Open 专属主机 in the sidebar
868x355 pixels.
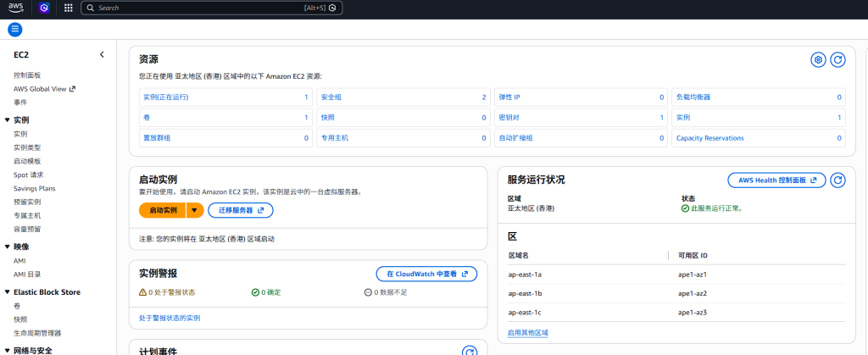pyautogui.click(x=27, y=216)
